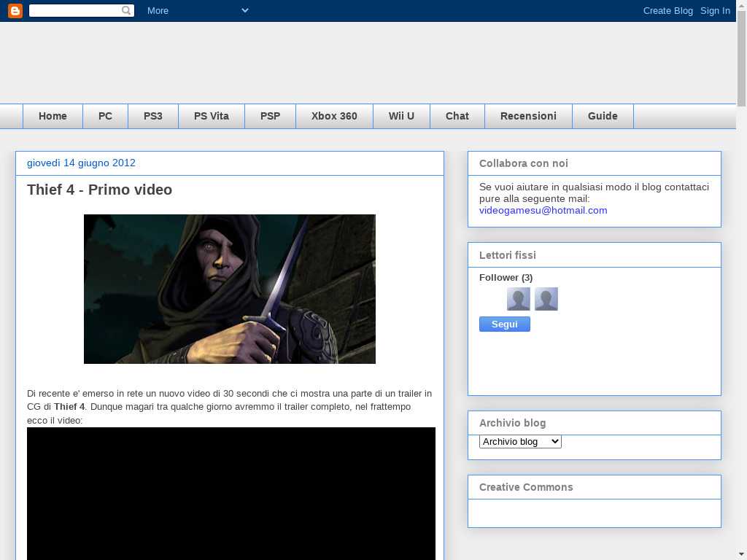The height and width of the screenshot is (560, 747).
Task: Open the Archivio blog combo box
Action: click(520, 441)
